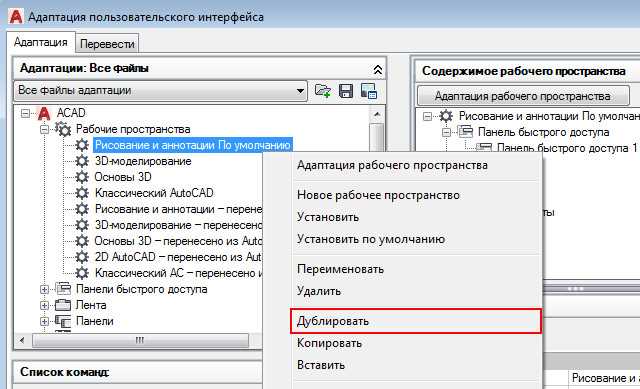
Task: Select 3D-моделирование workspace in tree
Action: (143, 161)
